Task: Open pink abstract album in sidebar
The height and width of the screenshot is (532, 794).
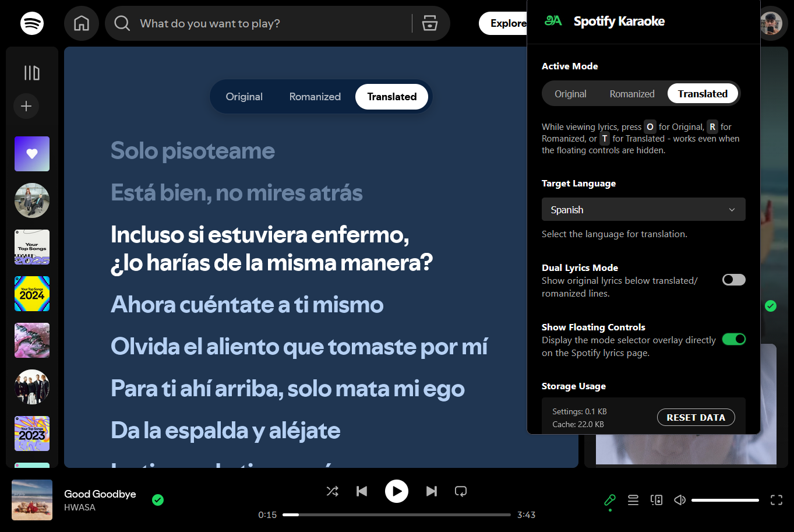Action: coord(32,340)
